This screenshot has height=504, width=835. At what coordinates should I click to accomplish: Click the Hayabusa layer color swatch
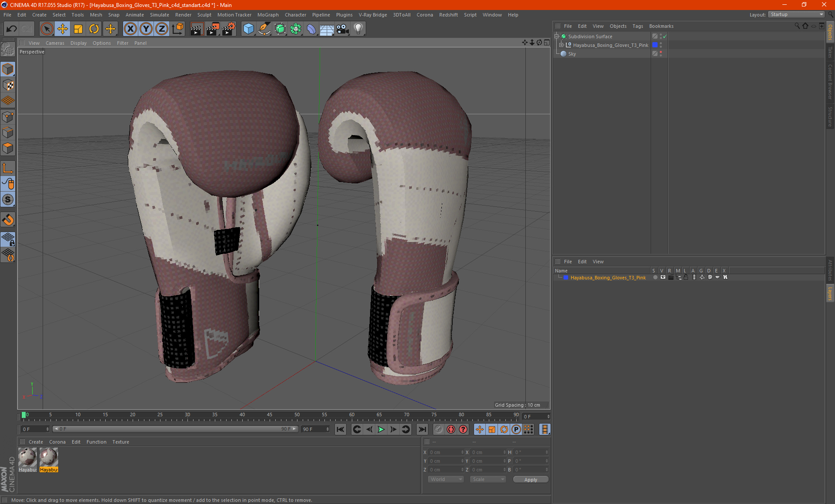(x=566, y=278)
